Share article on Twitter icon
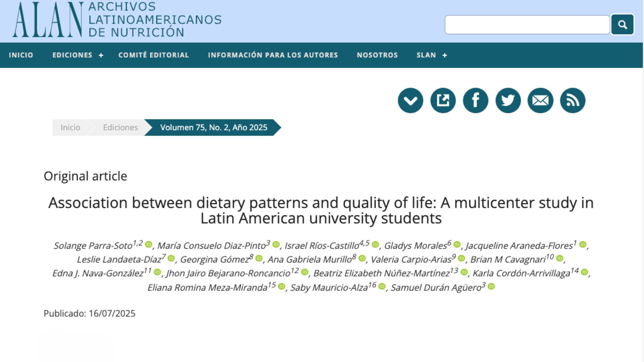This screenshot has height=362, width=644. point(508,101)
